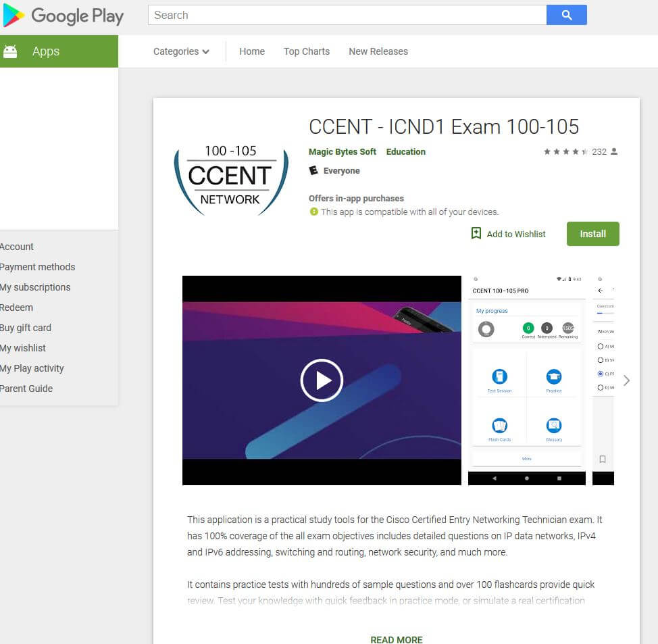The image size is (658, 644).
Task: Open My subscriptions in sidebar
Action: coord(35,287)
